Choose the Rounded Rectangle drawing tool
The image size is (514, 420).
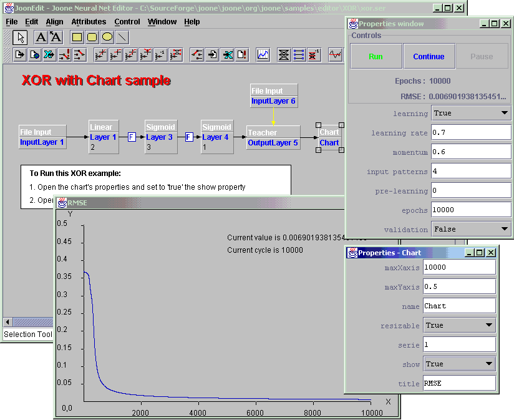[92, 37]
